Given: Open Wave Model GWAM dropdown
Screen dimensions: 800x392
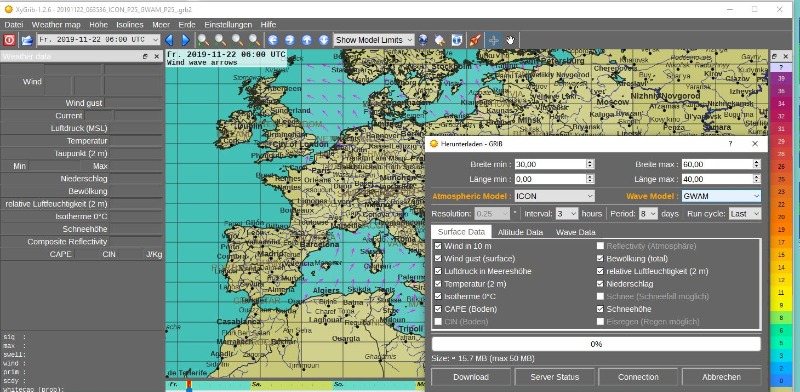Looking at the screenshot, I should 721,196.
